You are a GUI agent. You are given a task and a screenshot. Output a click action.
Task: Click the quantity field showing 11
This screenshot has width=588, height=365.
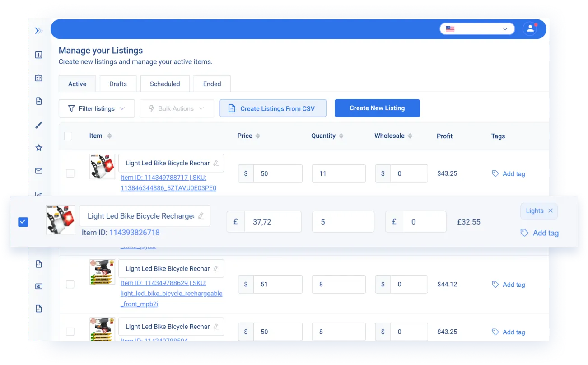[x=339, y=173]
